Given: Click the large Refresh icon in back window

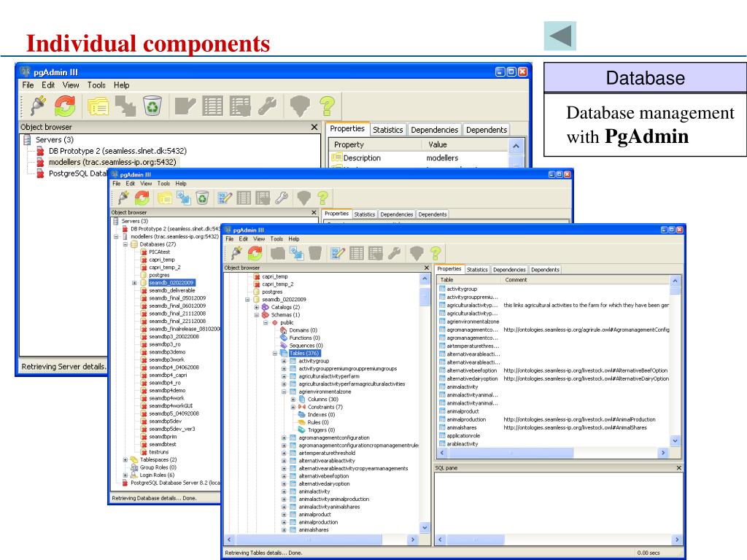Looking at the screenshot, I should (65, 106).
